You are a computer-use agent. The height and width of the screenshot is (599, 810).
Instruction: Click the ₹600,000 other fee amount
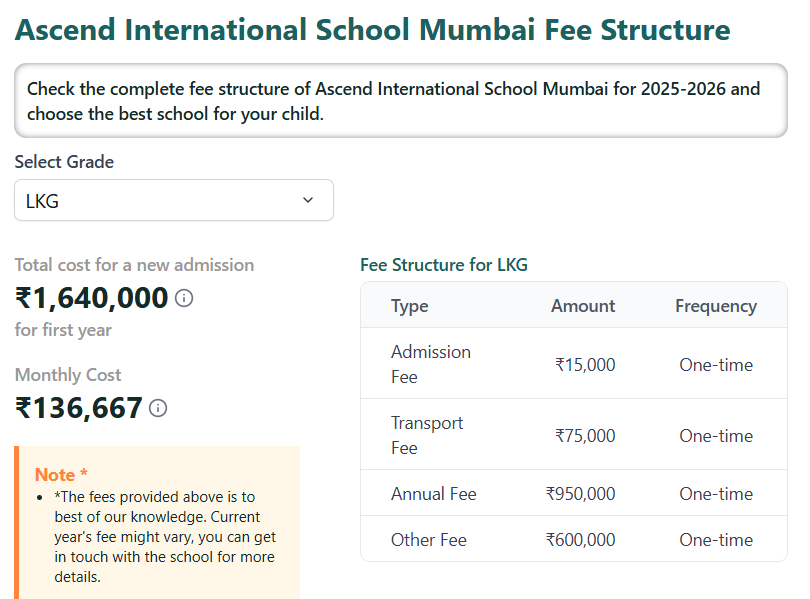(x=580, y=540)
